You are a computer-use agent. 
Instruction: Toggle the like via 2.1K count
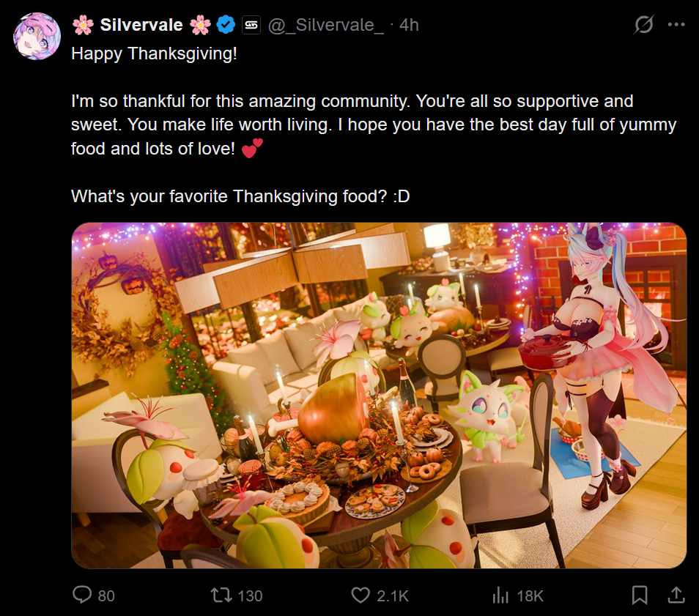393,595
